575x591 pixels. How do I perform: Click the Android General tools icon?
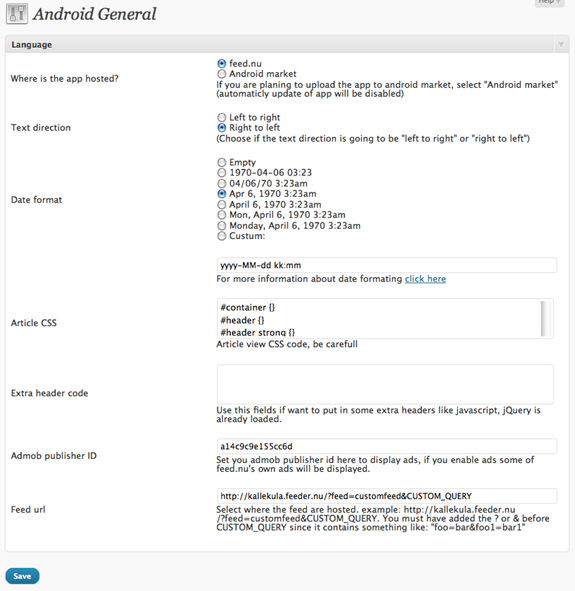point(17,14)
